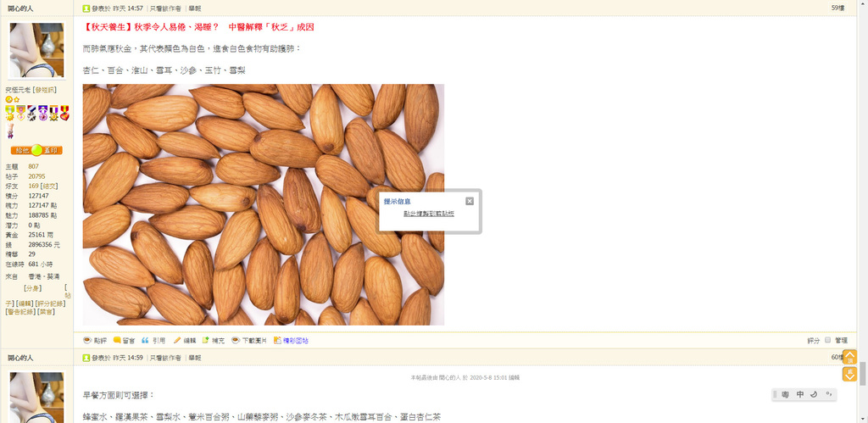Click the 補充 supplement icon
The image size is (868, 423).
pos(213,341)
